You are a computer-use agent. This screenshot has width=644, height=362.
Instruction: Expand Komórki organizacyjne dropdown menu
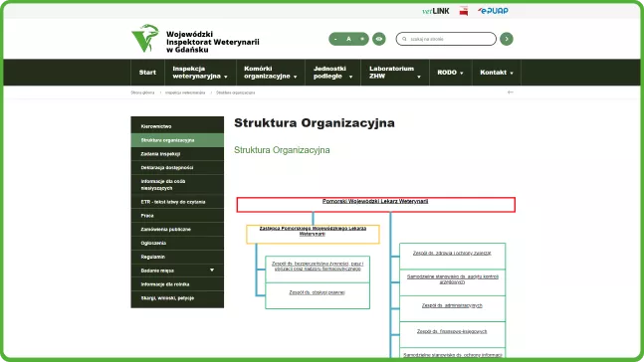click(271, 73)
